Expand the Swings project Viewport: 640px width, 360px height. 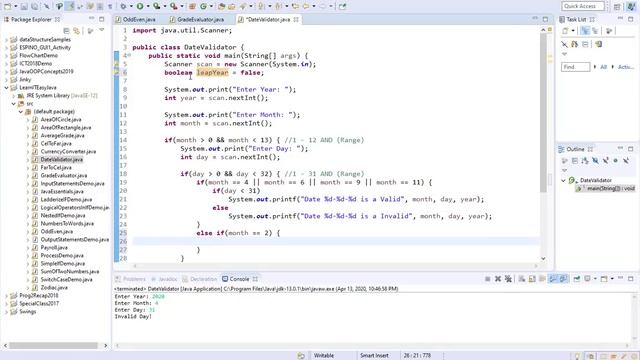click(7, 311)
